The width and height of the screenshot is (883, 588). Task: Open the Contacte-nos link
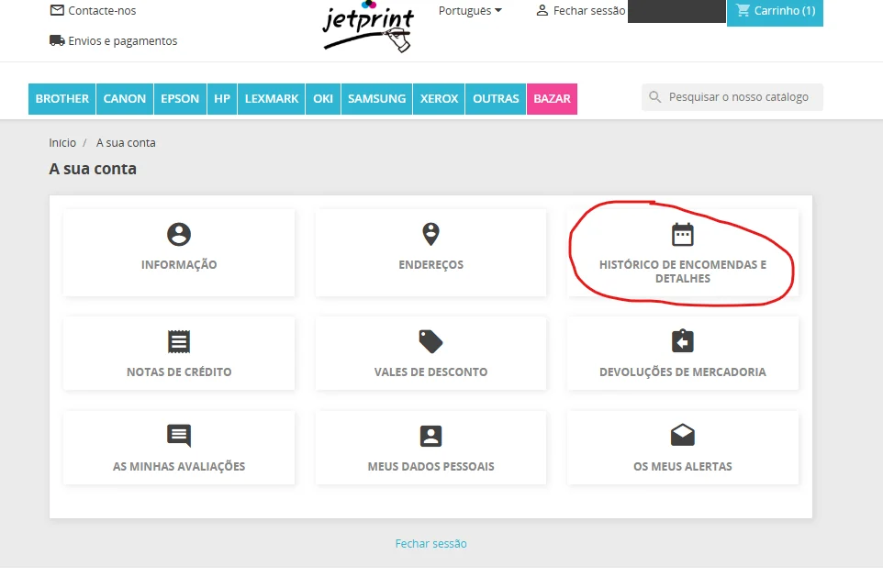coord(102,11)
